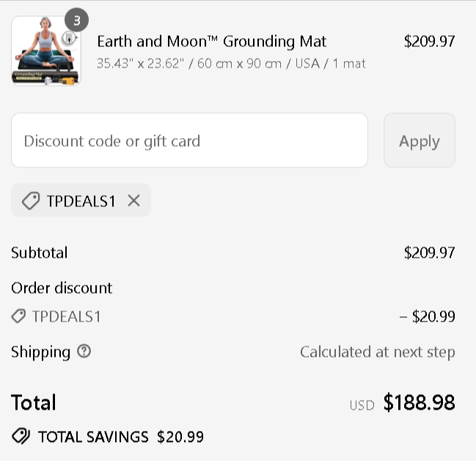Screen dimensions: 476x461
Task: Click the USD currency label
Action: coord(362,404)
